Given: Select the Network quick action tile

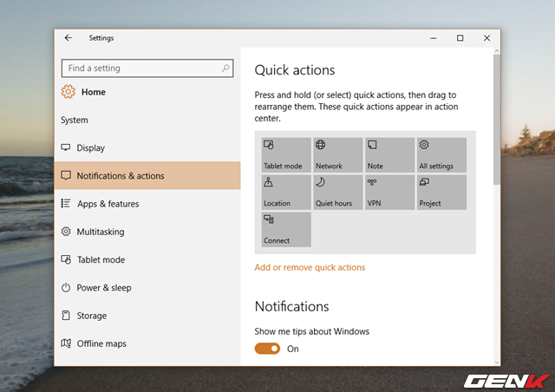Looking at the screenshot, I should 338,155.
